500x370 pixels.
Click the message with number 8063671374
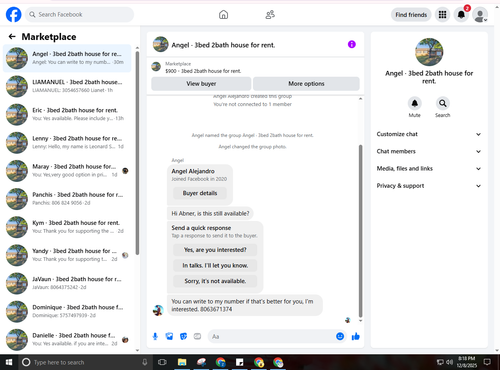[x=245, y=305]
